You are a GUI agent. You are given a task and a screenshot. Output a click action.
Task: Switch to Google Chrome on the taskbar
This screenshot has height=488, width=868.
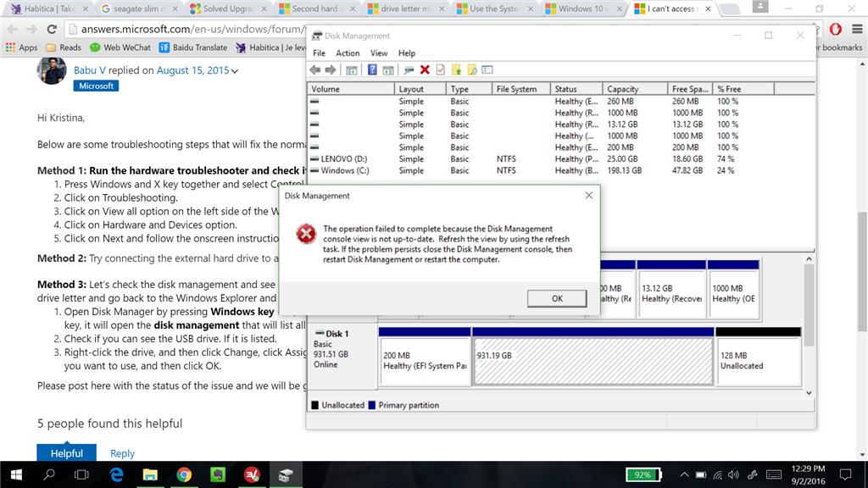tap(184, 474)
